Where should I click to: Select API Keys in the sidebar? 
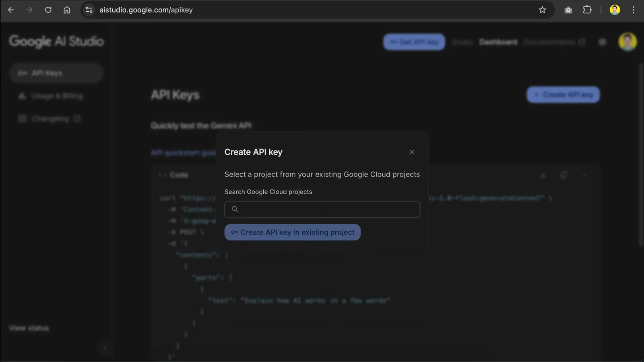[56, 73]
